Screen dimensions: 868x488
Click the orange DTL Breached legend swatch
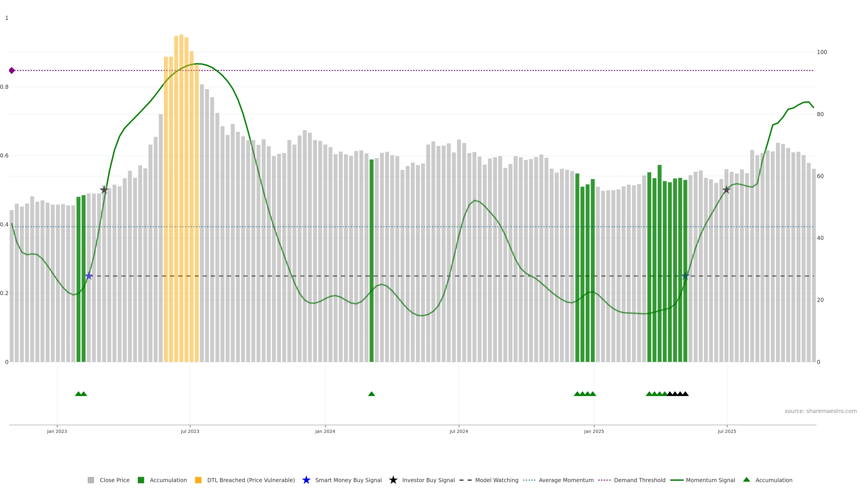coord(198,480)
